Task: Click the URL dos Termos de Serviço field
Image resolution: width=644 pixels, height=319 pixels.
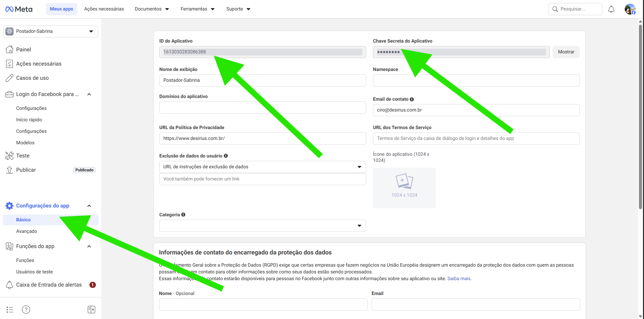Action: click(x=476, y=139)
